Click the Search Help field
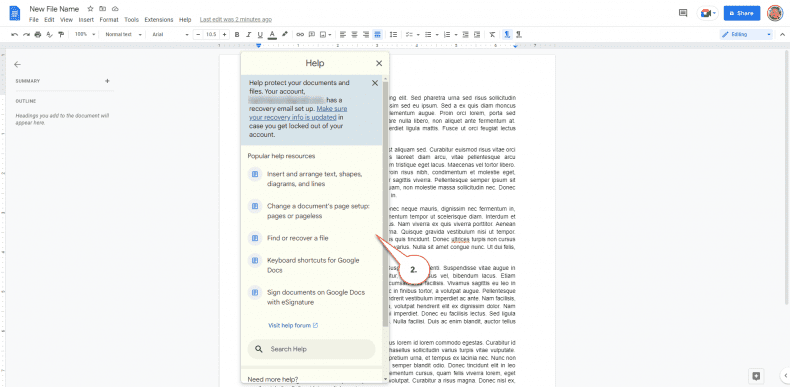This screenshot has width=790, height=387. tap(311, 349)
